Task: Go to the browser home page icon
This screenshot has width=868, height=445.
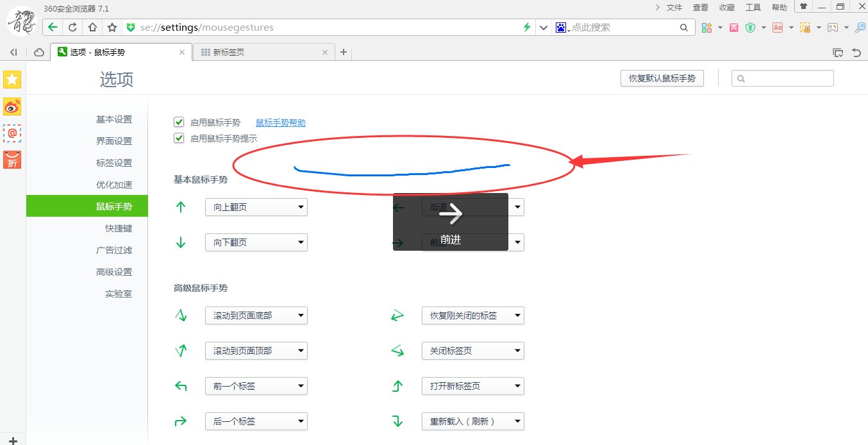Action: click(92, 28)
